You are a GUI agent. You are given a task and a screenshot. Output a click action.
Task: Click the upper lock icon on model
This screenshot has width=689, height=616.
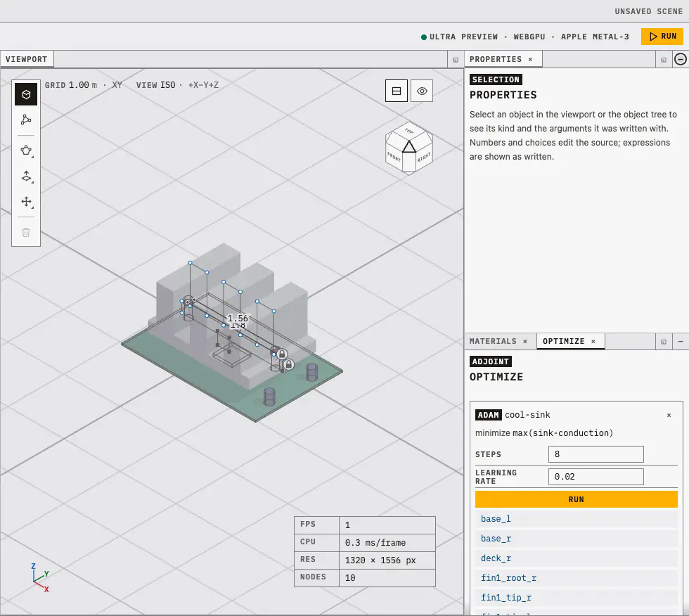(x=282, y=354)
